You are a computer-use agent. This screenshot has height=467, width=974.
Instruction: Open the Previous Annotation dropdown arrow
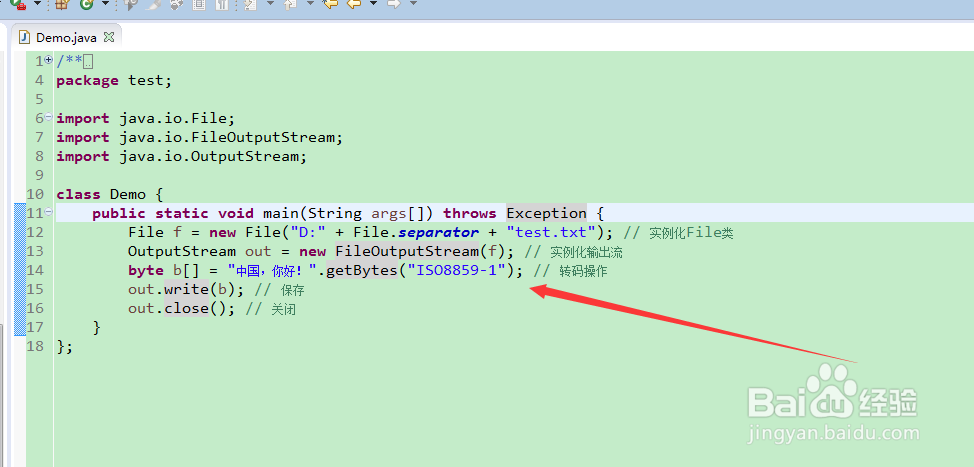point(310,3)
